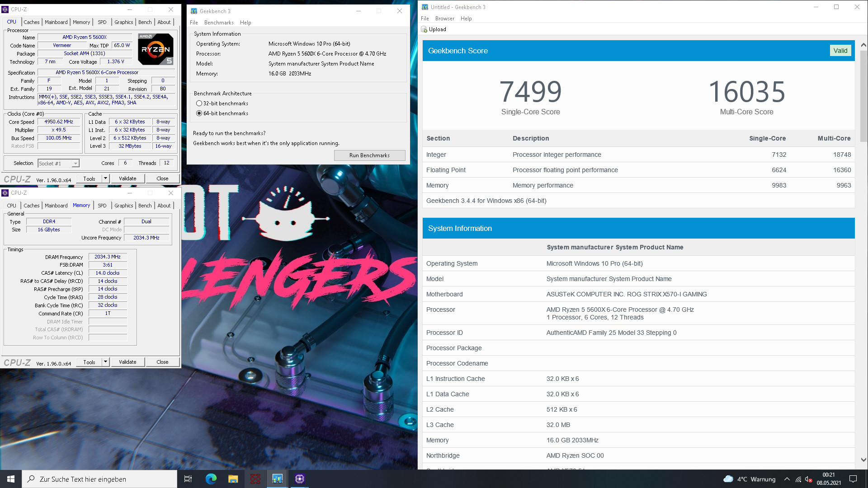Click the top CPU-Z window title icon
The height and width of the screenshot is (488, 868).
click(5, 9)
